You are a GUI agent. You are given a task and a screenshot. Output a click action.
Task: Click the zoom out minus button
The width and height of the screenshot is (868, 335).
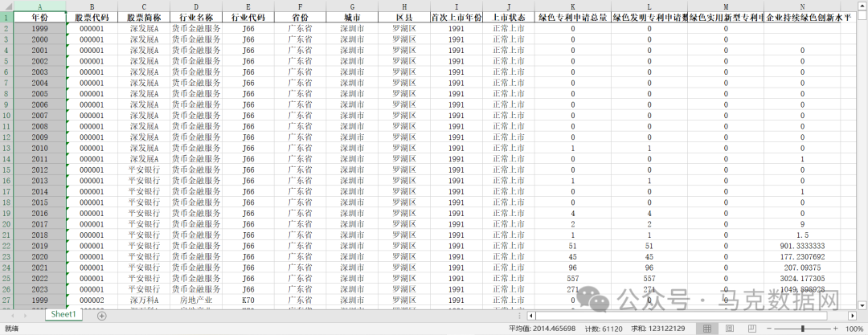[x=769, y=329]
